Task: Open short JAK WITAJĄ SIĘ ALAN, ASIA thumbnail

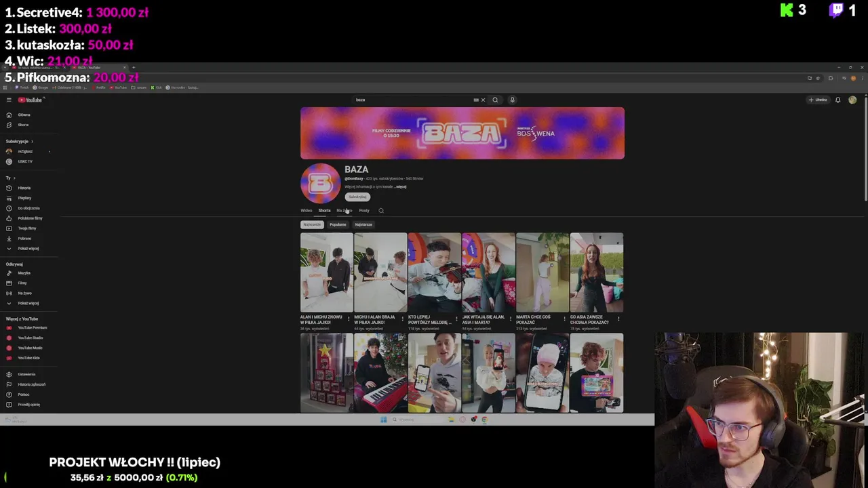Action: tap(488, 272)
